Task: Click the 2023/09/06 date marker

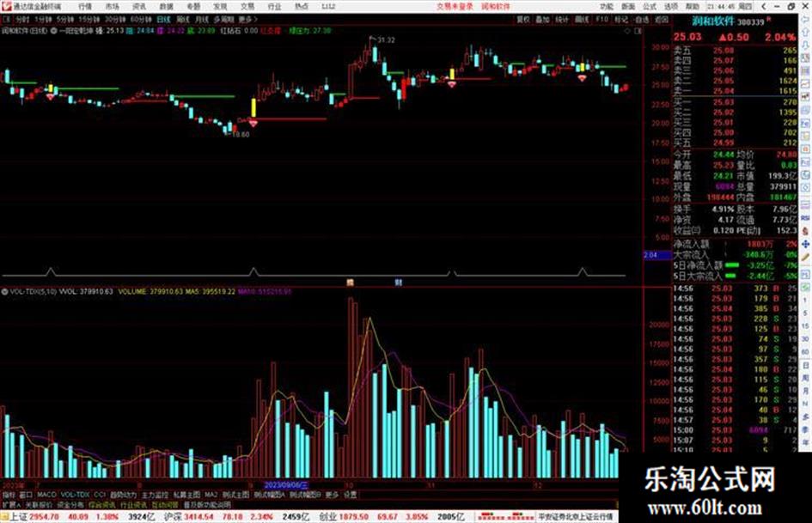Action: coord(286,485)
